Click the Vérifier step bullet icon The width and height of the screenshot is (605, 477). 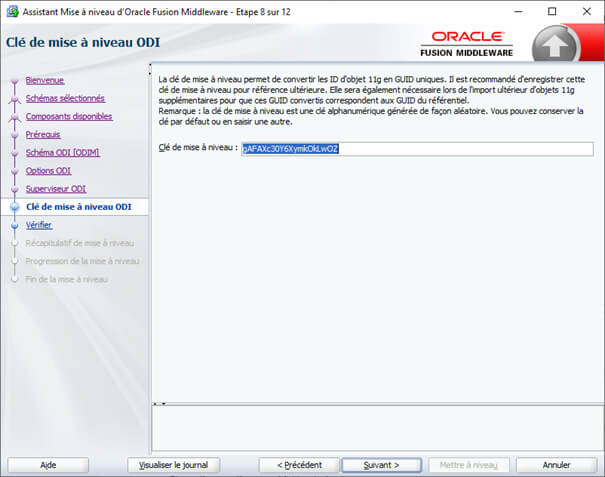15,226
